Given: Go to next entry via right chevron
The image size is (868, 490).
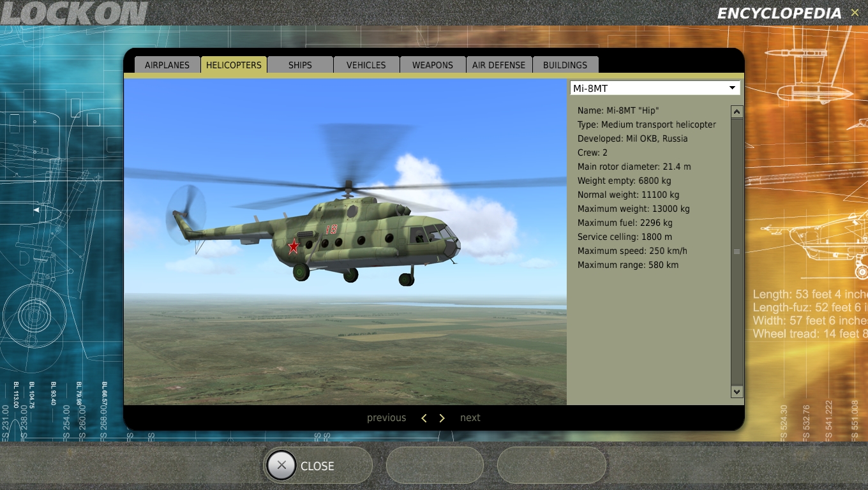Looking at the screenshot, I should [x=442, y=418].
